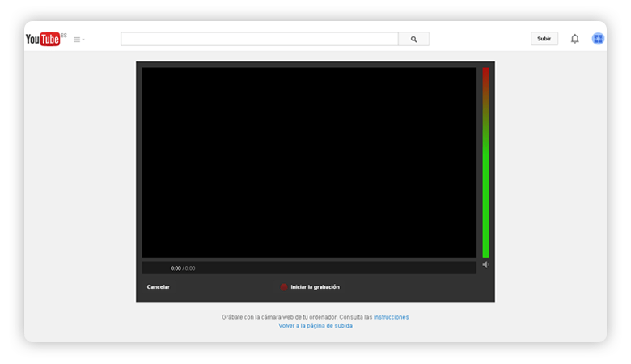Screen dimensions: 631x364
Task: Open the instrucciones link
Action: tap(392, 317)
